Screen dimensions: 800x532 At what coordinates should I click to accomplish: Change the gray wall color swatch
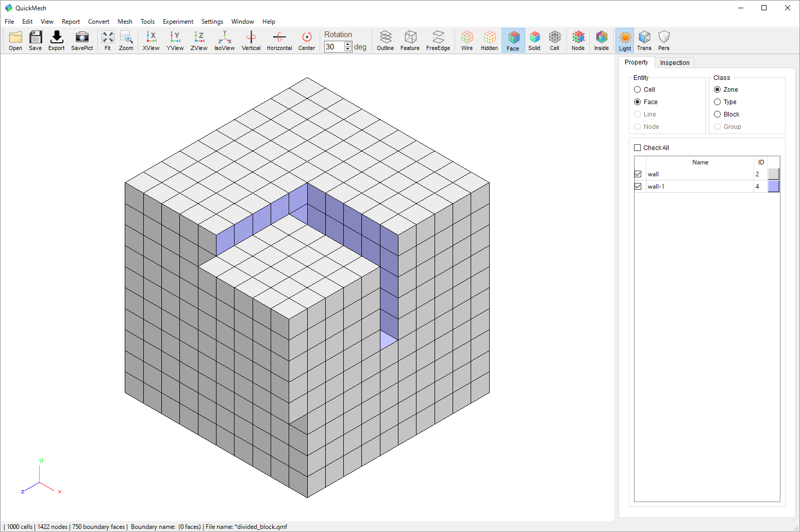coord(774,174)
